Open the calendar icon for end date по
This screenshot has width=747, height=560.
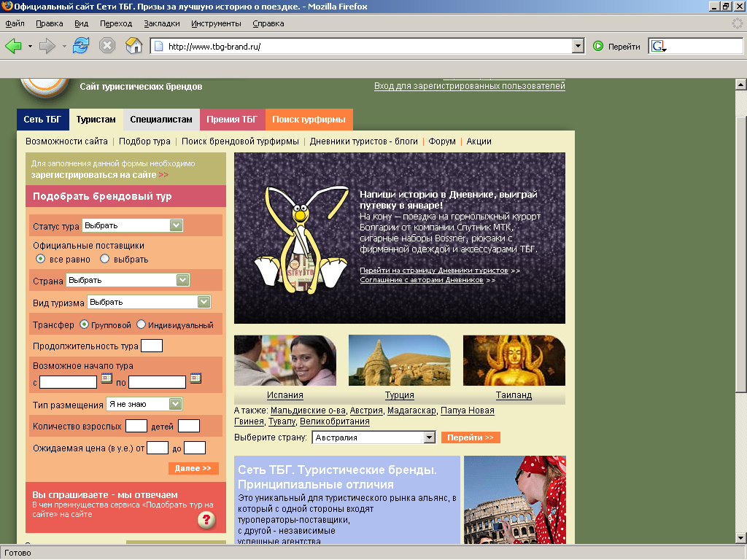(196, 378)
